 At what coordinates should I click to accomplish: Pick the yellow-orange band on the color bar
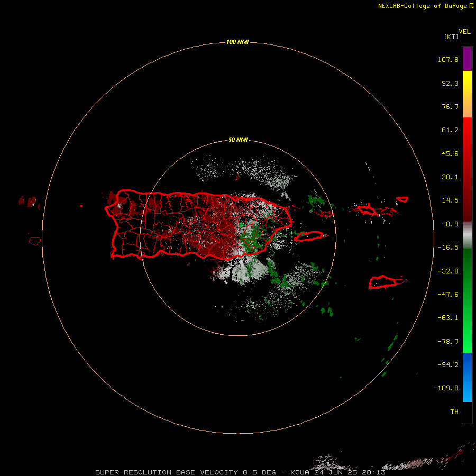tap(467, 94)
